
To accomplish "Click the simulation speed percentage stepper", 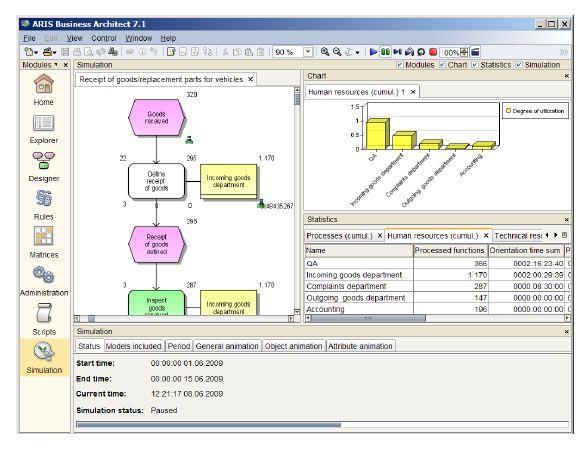I will [x=464, y=52].
